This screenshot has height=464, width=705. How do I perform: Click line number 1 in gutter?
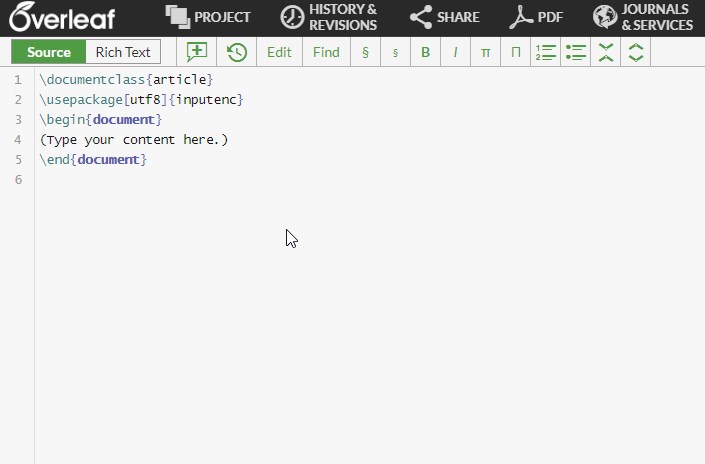pos(18,80)
